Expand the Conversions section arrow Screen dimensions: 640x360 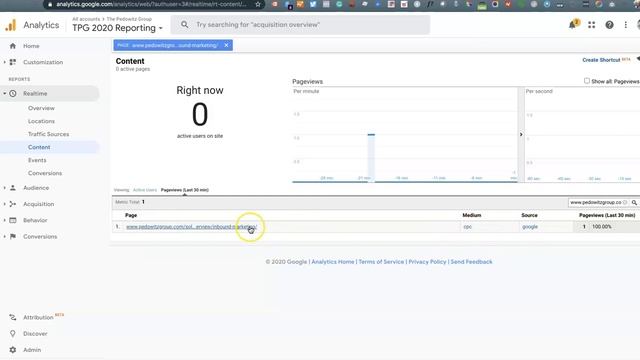[x=4, y=236]
